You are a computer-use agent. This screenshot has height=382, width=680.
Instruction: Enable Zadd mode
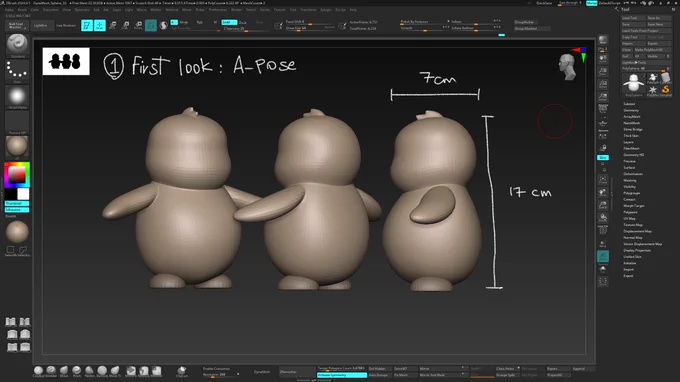(229, 22)
